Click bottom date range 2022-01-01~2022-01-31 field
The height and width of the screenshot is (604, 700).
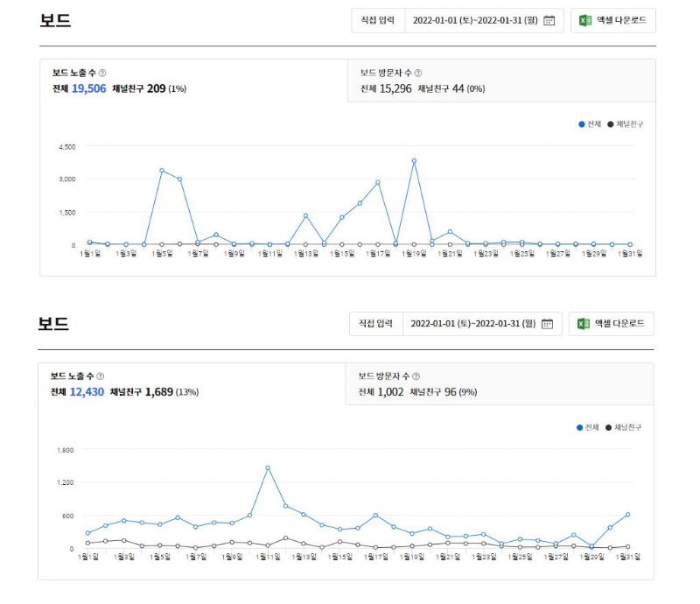(482, 324)
